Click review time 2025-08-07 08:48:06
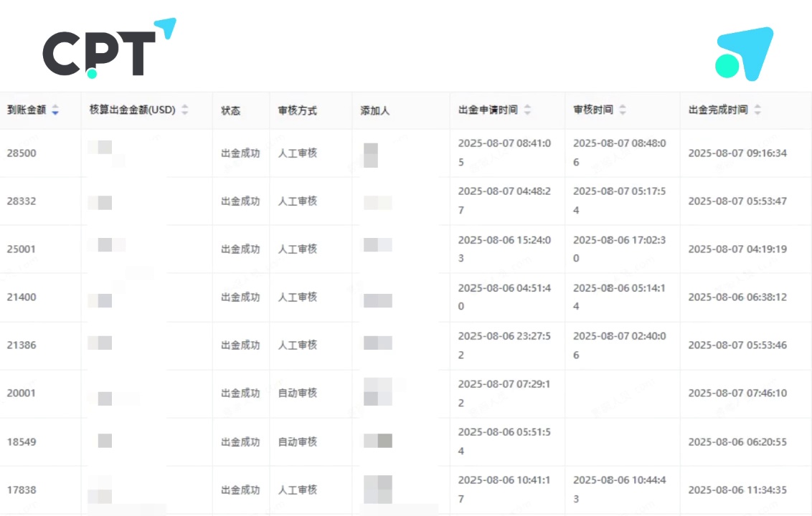Viewport: 812px width, 516px height. 619,153
